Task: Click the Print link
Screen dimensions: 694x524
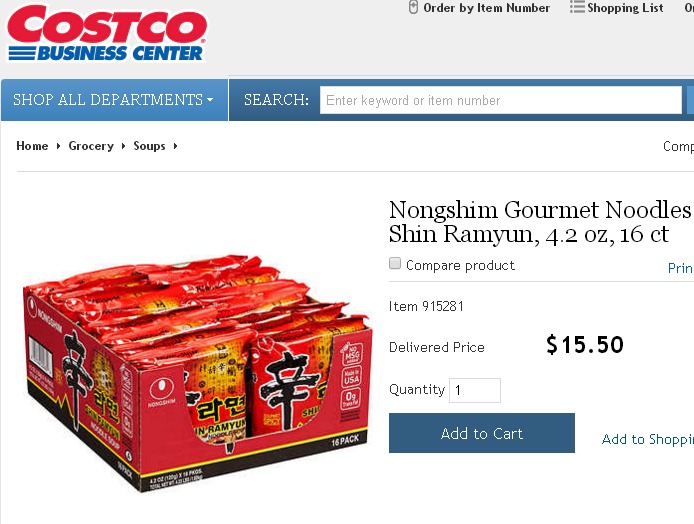Action: pos(681,268)
